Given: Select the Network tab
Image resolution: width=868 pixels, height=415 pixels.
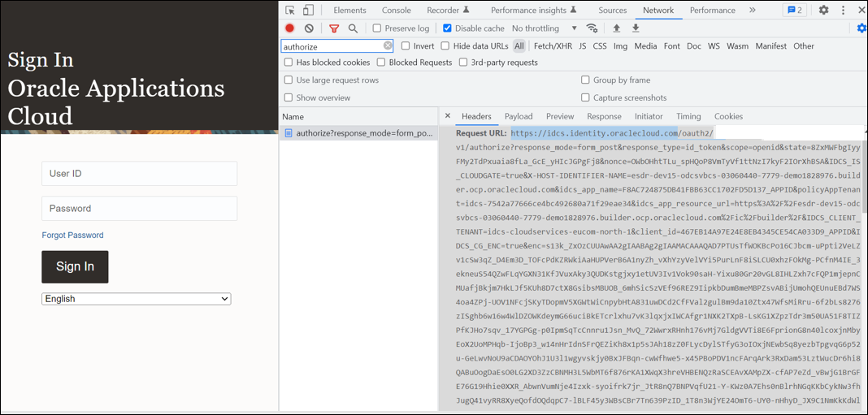Looking at the screenshot, I should pyautogui.click(x=658, y=10).
